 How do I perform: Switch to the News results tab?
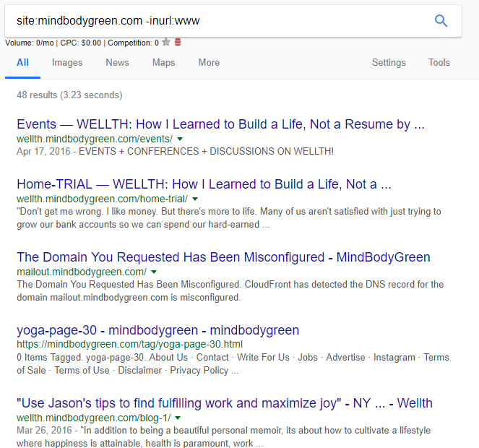[x=117, y=63]
